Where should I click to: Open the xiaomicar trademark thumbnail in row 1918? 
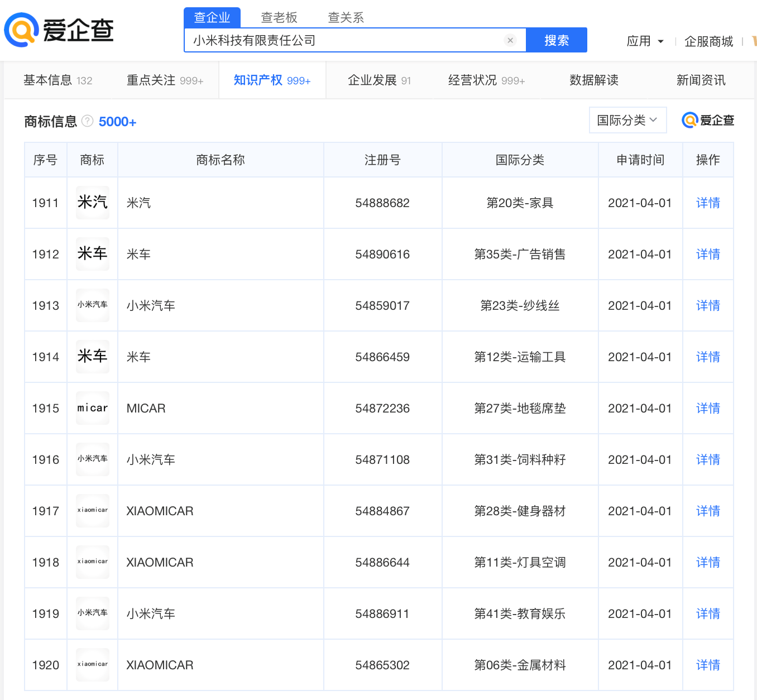93,562
